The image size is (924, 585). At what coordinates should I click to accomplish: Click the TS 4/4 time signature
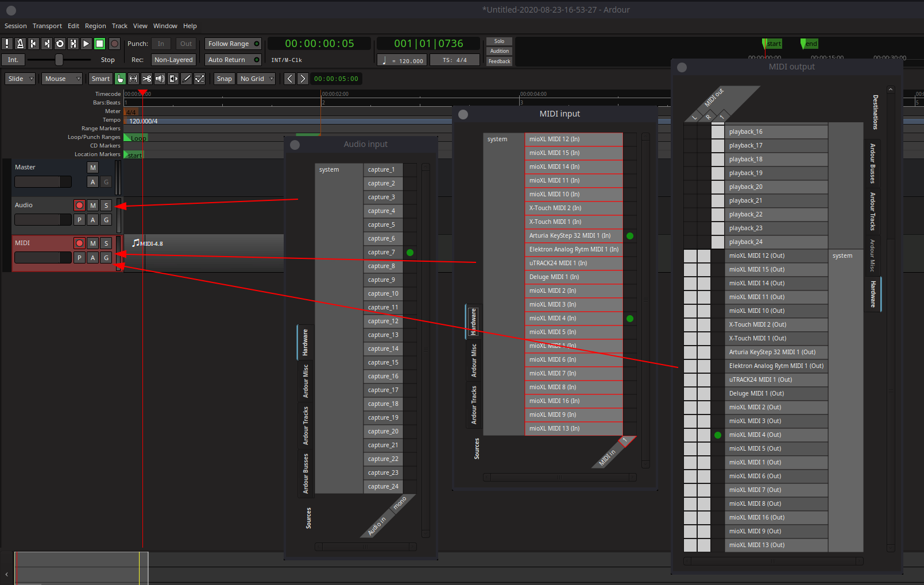454,60
